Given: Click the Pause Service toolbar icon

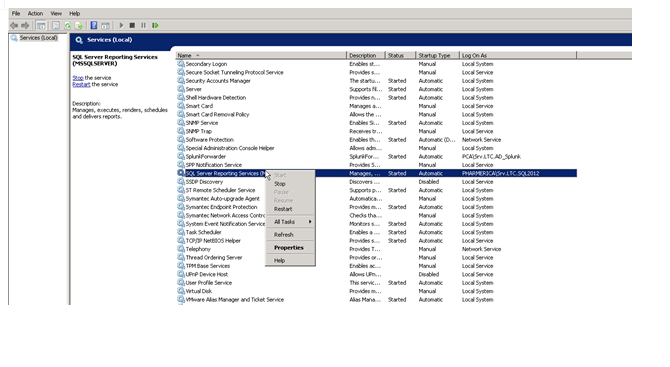Looking at the screenshot, I should coord(144,26).
